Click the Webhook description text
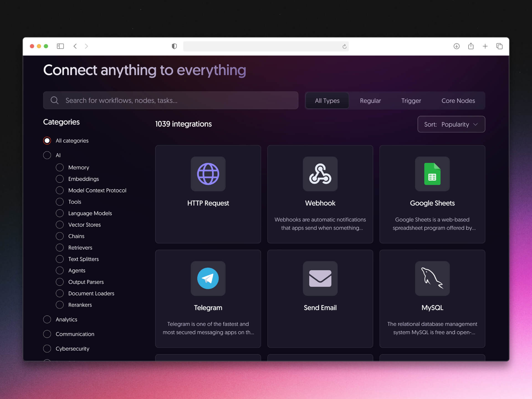Viewport: 532px width, 399px height. pyautogui.click(x=320, y=224)
